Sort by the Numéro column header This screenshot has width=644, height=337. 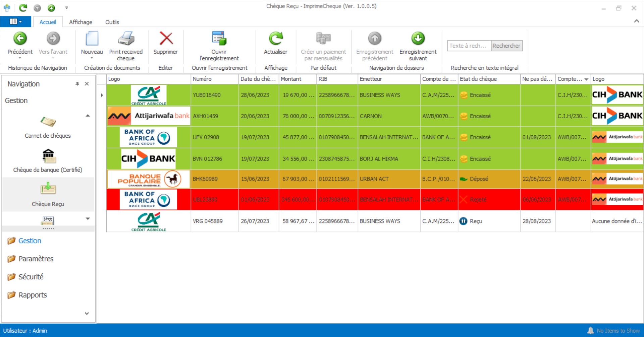click(215, 79)
